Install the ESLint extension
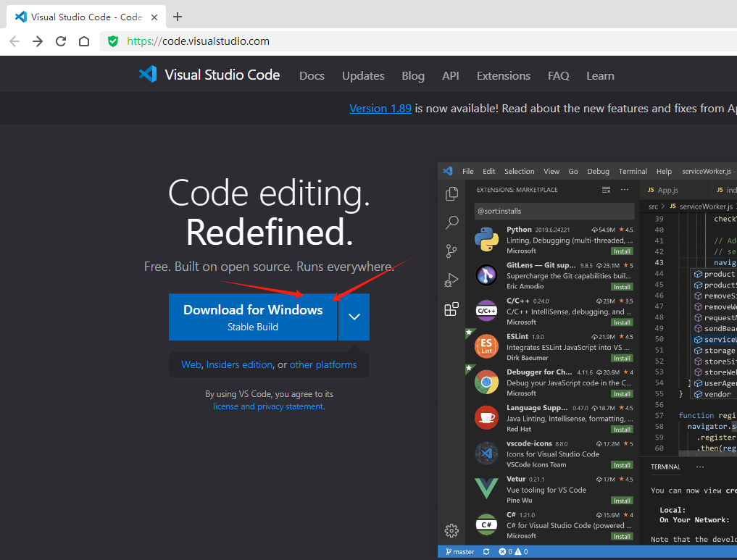This screenshot has width=737, height=560. tap(622, 359)
